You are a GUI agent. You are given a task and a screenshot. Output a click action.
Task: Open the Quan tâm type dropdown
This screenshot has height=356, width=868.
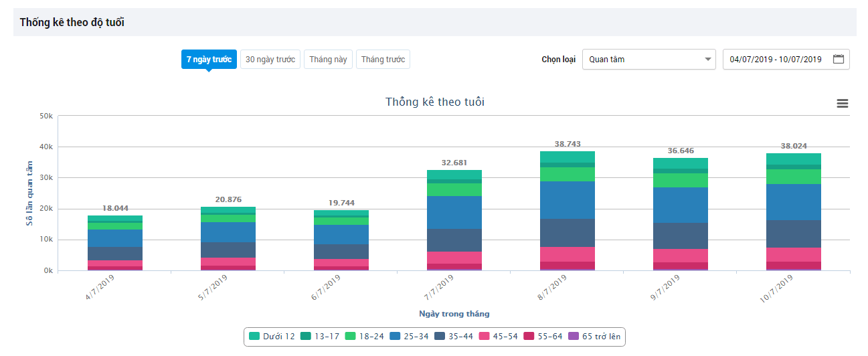pos(648,59)
